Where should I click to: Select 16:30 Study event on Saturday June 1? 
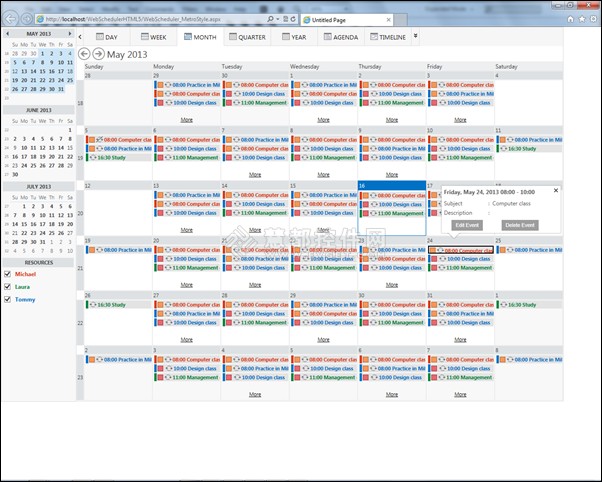pyautogui.click(x=529, y=305)
